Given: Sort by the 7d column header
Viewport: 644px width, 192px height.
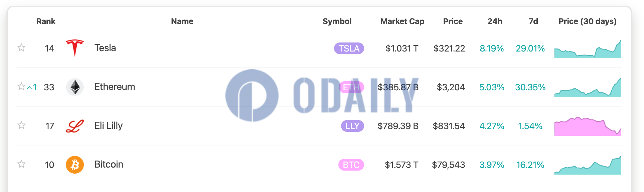Looking at the screenshot, I should click(533, 21).
